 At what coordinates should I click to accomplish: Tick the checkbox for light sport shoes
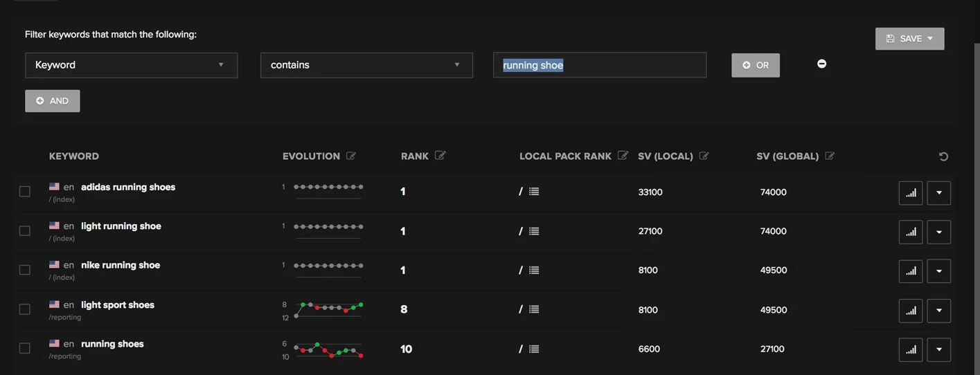[x=25, y=309]
